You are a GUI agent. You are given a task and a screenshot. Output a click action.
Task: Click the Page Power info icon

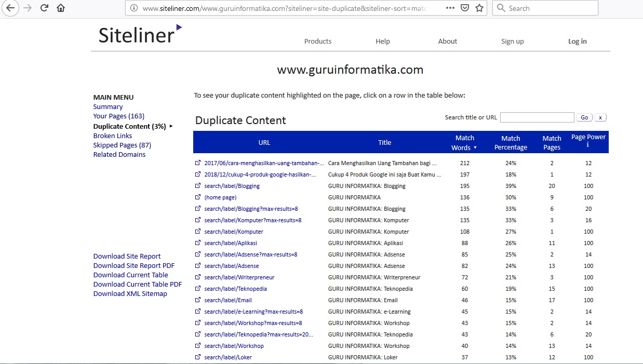pos(588,145)
